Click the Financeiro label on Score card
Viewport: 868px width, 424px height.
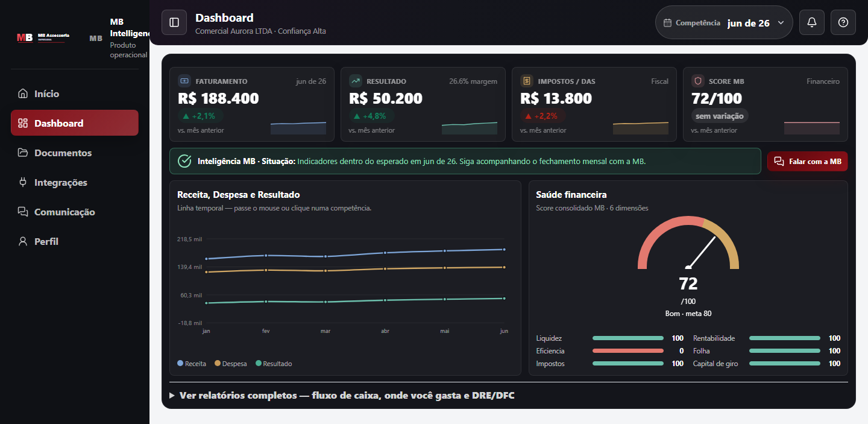click(823, 81)
